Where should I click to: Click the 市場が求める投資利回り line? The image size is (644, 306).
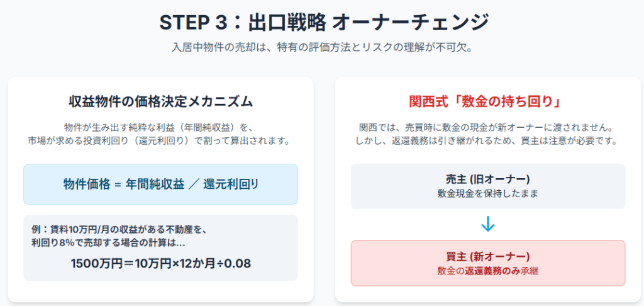160,140
